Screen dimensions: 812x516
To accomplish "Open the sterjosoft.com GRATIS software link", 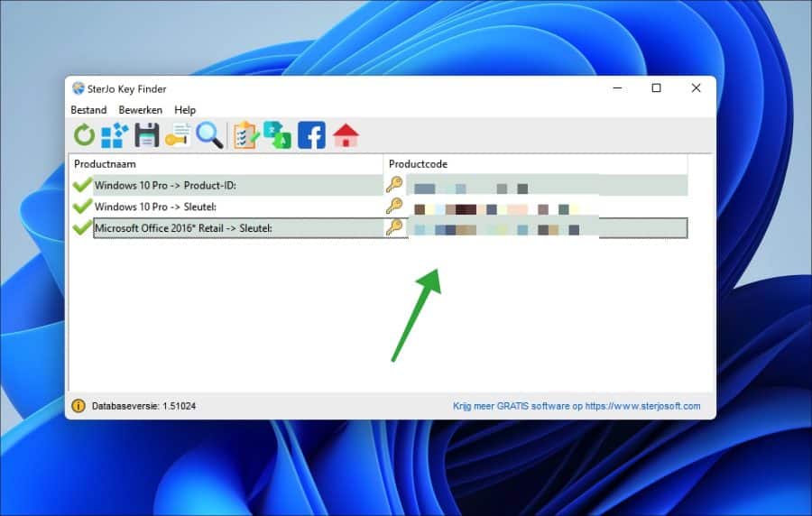I will point(577,406).
